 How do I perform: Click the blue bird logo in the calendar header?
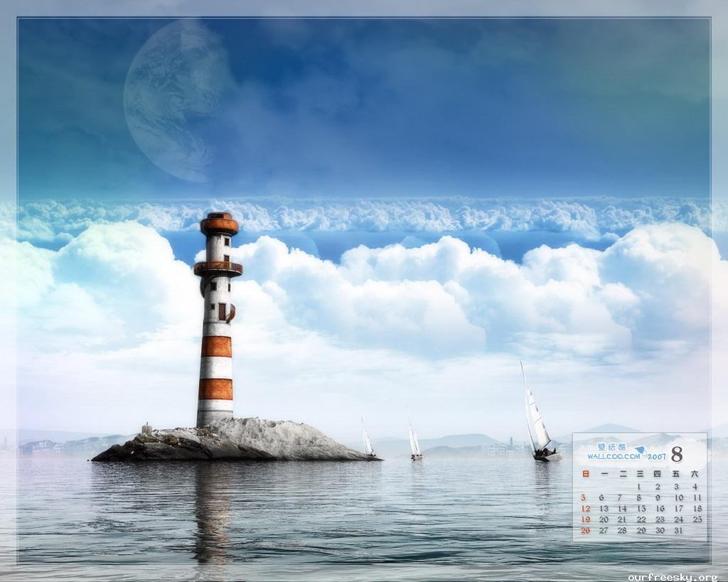(639, 449)
